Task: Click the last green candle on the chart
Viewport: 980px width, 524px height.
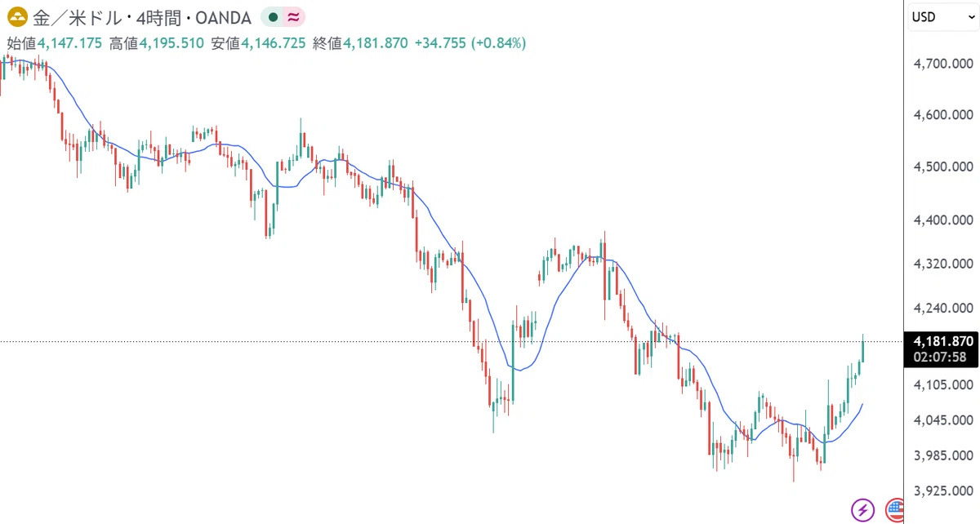Action: 863,351
